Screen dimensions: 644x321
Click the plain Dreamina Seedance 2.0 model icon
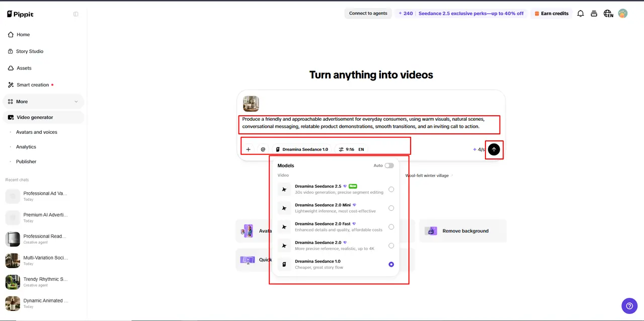284,246
